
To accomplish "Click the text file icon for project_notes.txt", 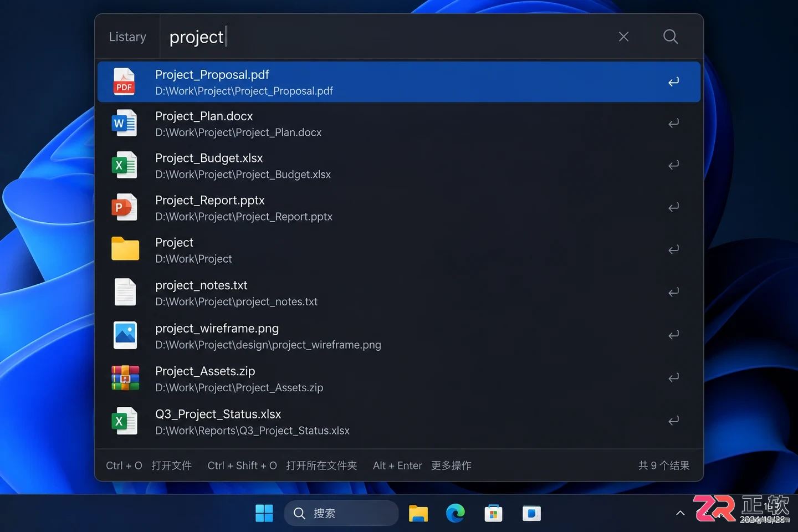I will click(x=125, y=292).
